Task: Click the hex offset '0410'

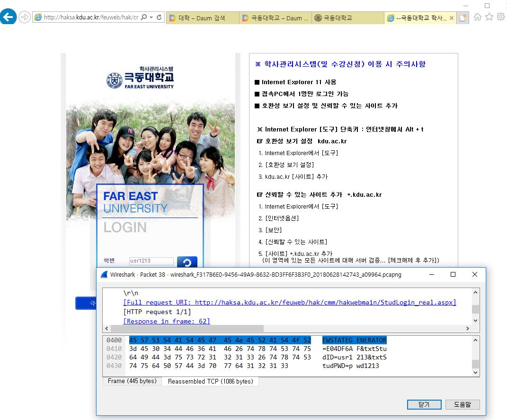Action: coord(114,349)
